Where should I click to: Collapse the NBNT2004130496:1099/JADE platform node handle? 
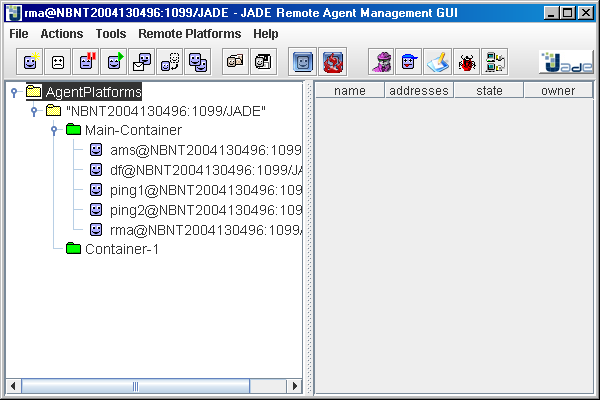click(x=34, y=111)
